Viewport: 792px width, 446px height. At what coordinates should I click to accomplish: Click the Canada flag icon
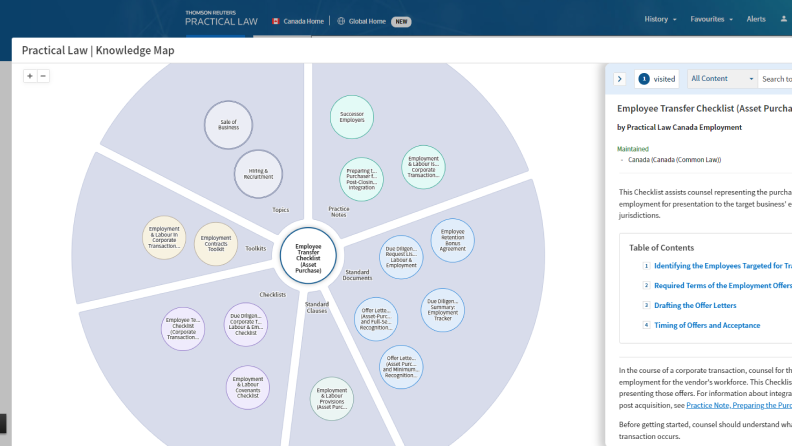(x=275, y=20)
